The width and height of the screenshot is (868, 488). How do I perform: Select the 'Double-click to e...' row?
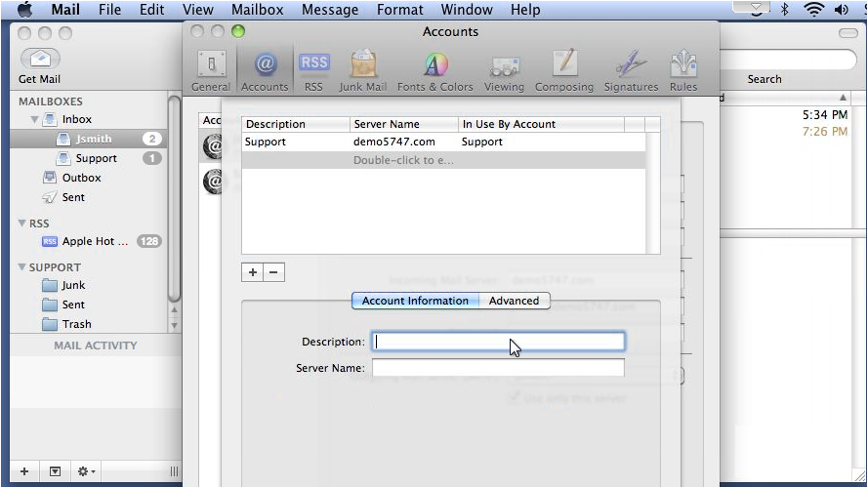point(443,160)
